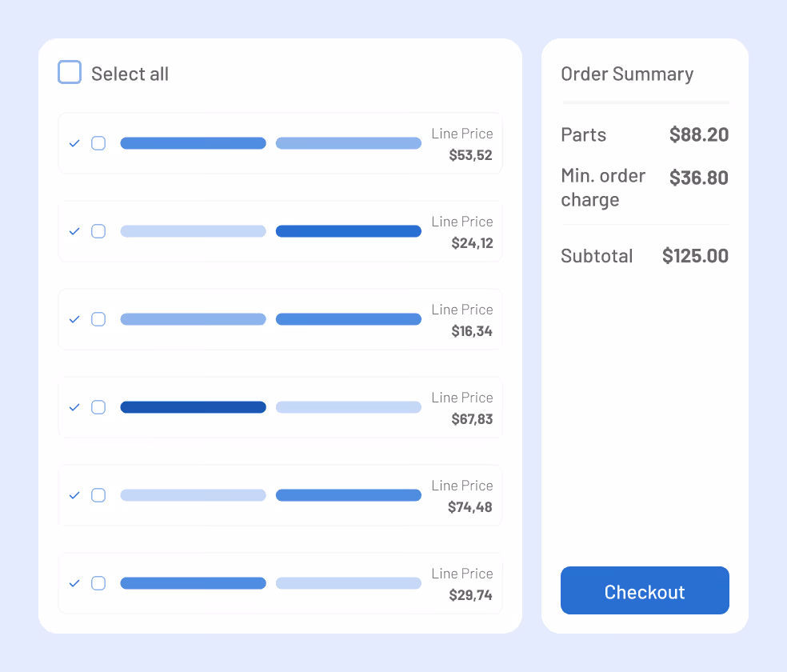The width and height of the screenshot is (787, 672).
Task: Click the Line Price label of the first item
Action: click(462, 134)
